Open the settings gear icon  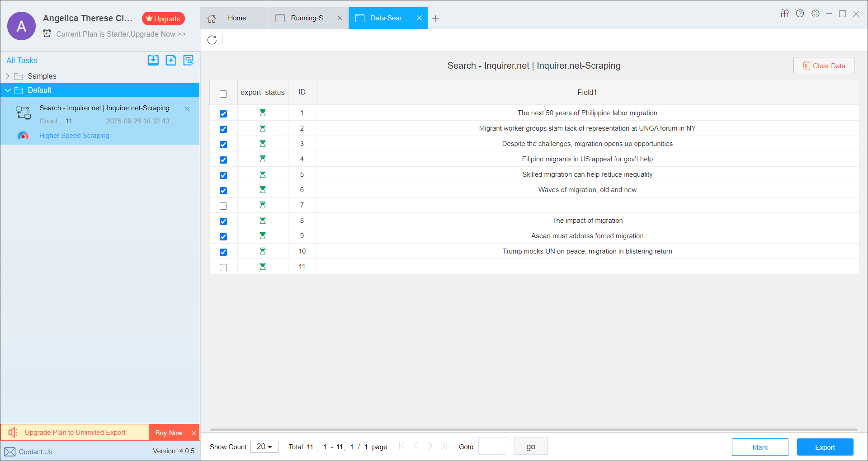click(x=815, y=14)
